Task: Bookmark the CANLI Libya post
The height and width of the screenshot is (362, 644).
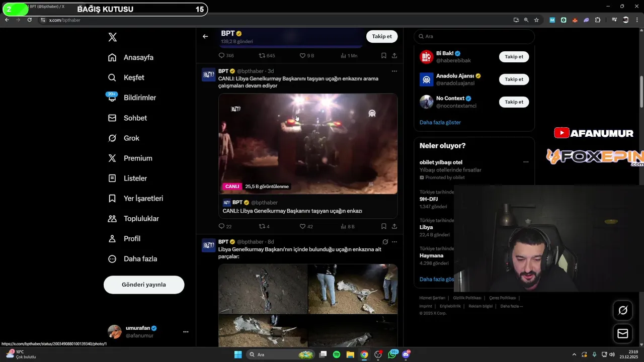Action: [383, 226]
